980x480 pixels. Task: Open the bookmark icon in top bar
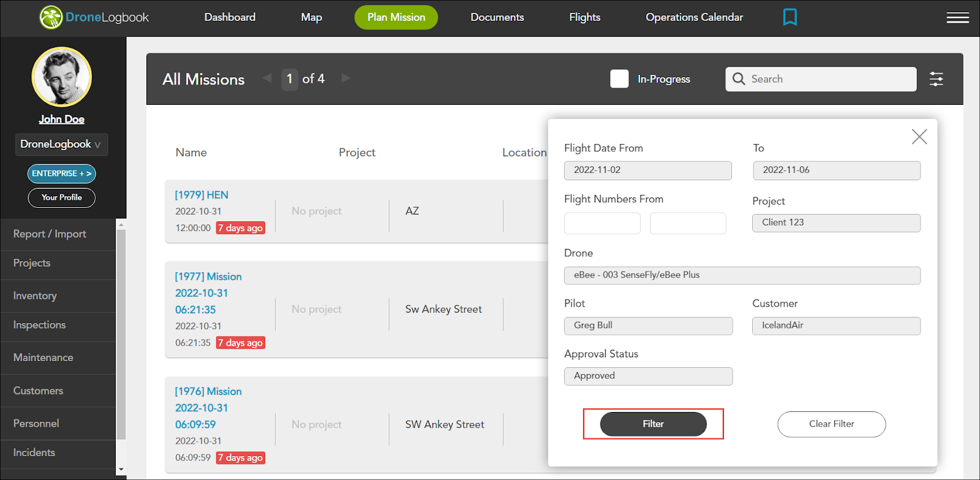[790, 17]
